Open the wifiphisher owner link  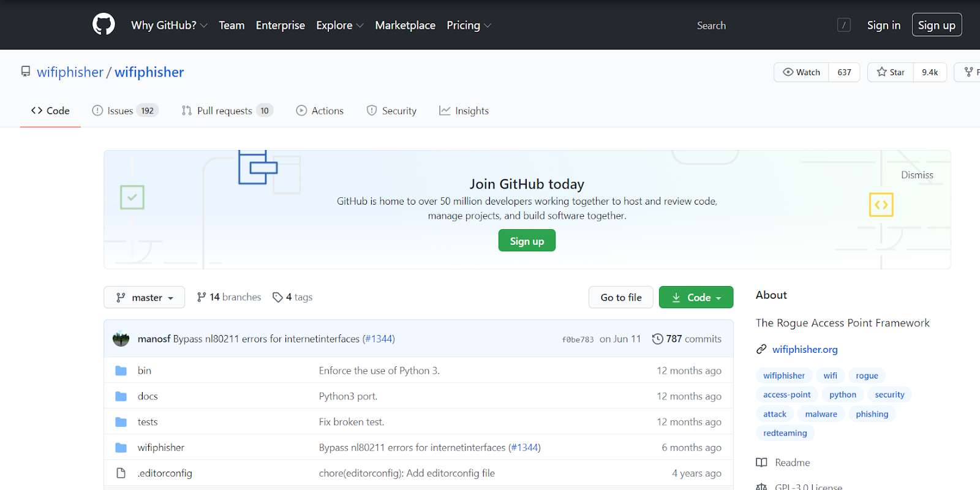click(70, 72)
